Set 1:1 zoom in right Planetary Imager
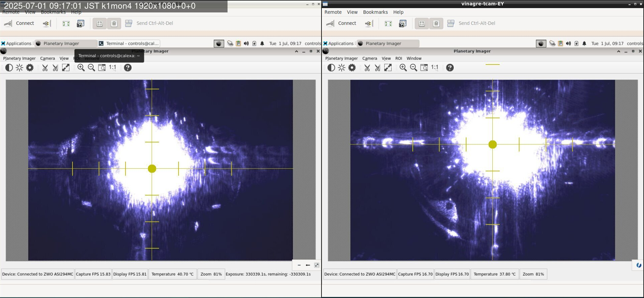 (435, 68)
